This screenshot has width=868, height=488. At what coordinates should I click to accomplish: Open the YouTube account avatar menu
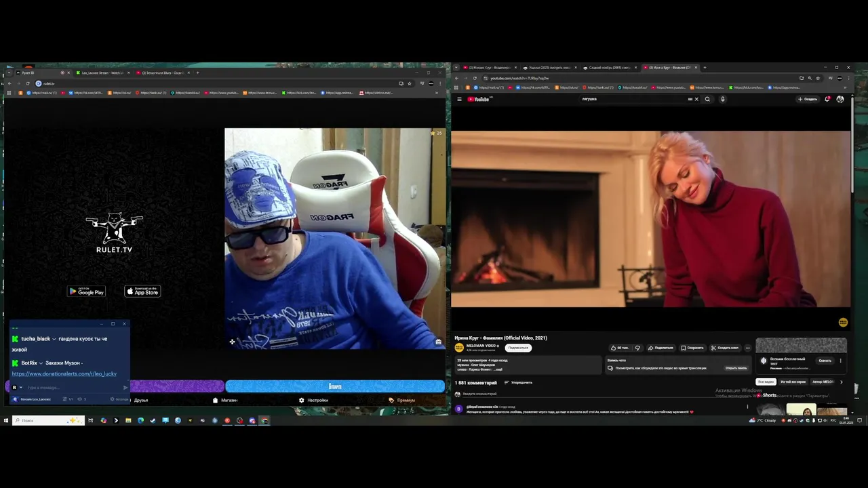(x=840, y=99)
